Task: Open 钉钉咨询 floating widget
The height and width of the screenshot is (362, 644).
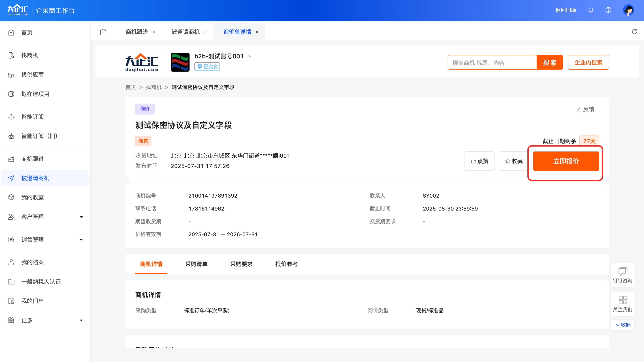Action: [x=623, y=275]
